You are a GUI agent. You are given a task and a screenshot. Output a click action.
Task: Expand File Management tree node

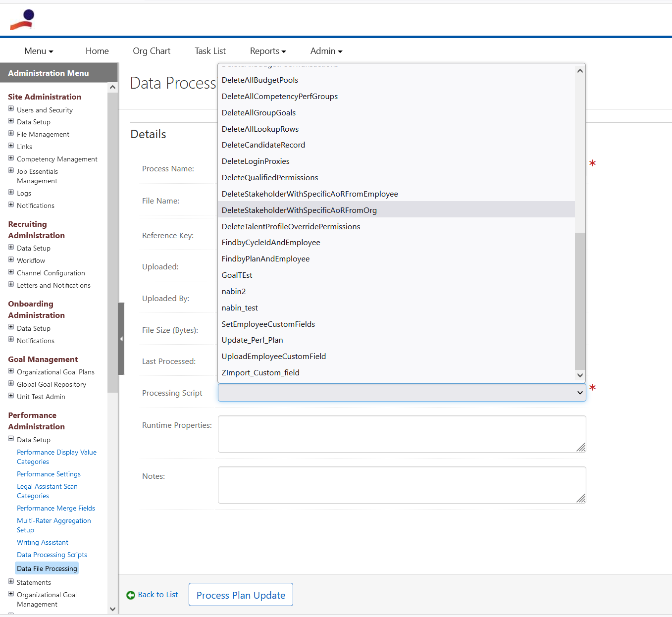coord(11,133)
